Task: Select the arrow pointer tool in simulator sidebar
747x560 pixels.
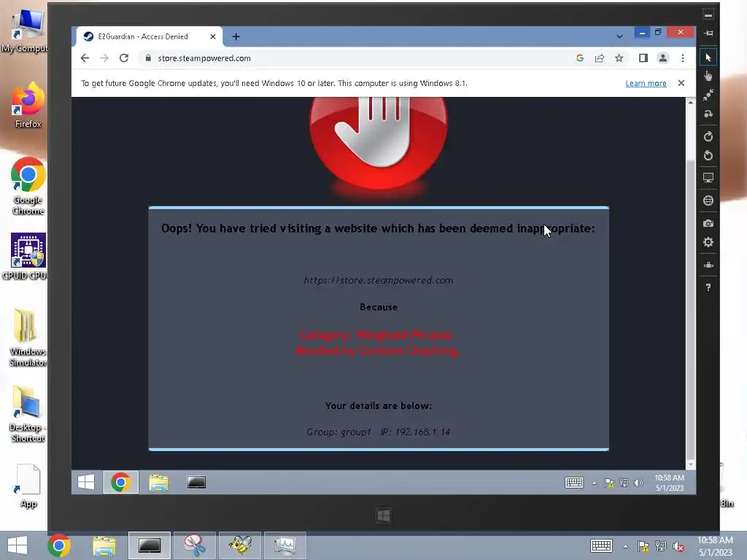Action: [x=708, y=58]
